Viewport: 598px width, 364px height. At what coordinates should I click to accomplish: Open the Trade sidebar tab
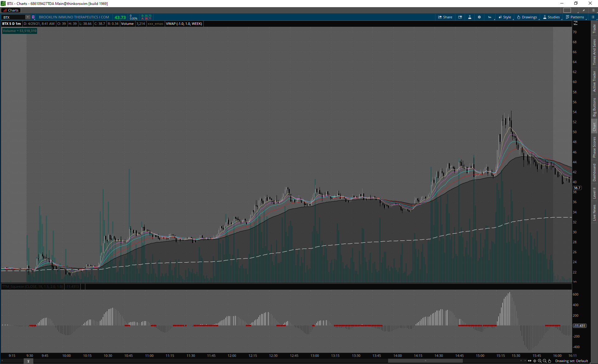point(594,29)
